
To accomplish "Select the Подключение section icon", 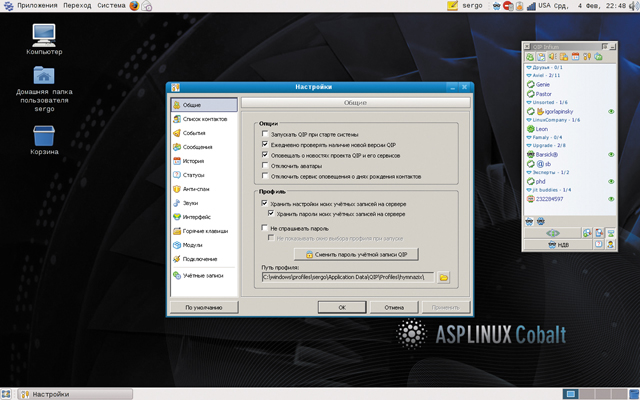I will tap(177, 259).
